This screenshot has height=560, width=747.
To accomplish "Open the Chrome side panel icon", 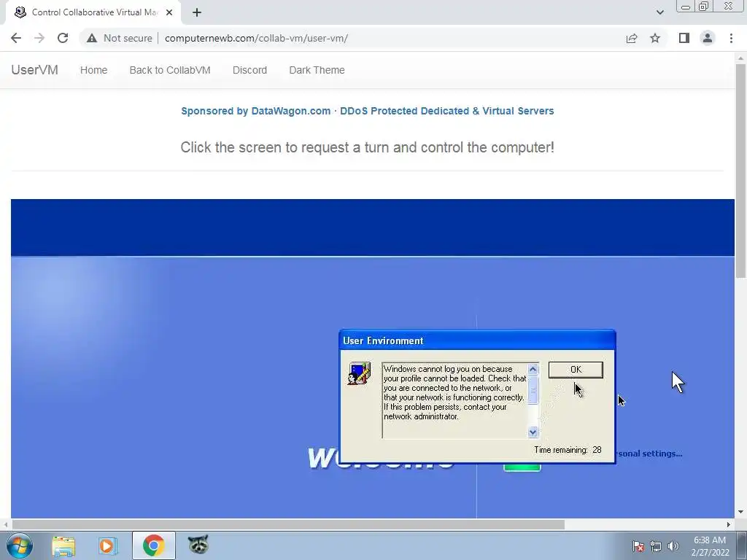I will click(684, 38).
